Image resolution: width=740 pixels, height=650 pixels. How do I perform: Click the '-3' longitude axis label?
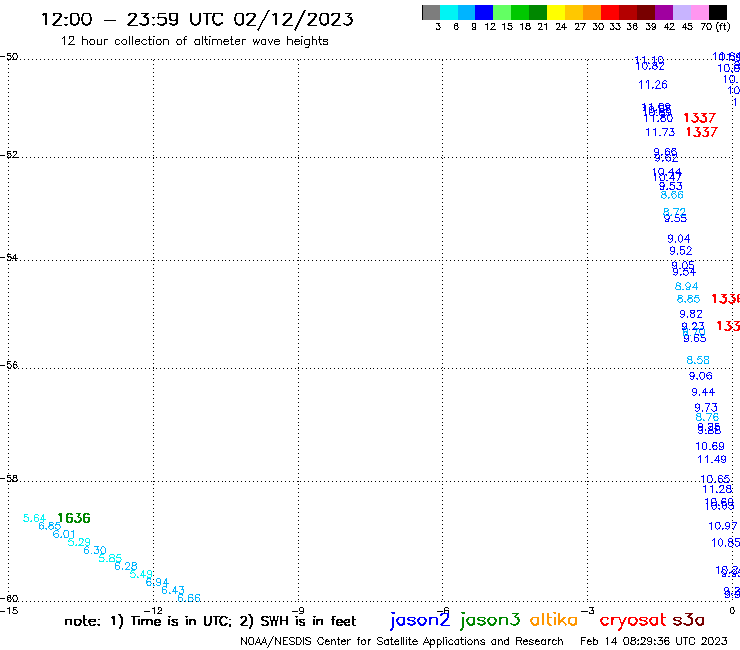[x=587, y=610]
